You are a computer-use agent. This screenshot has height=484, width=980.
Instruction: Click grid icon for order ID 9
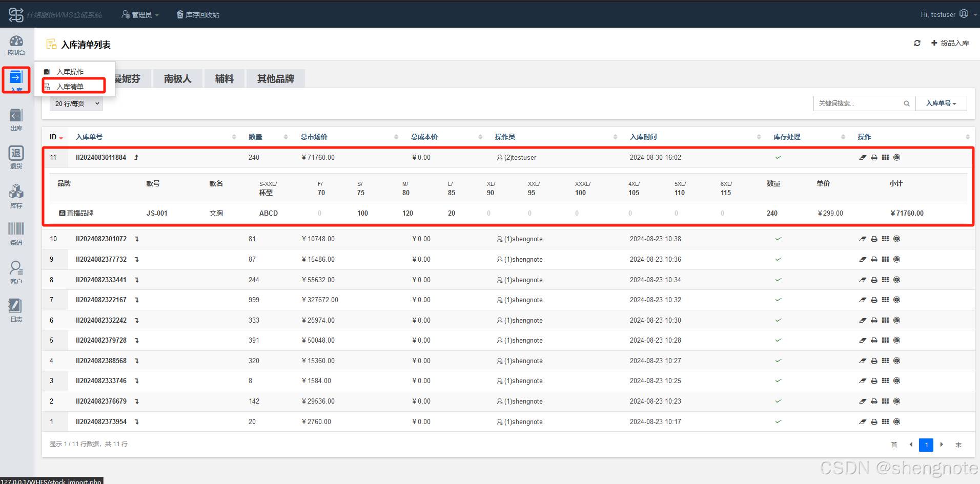point(885,260)
